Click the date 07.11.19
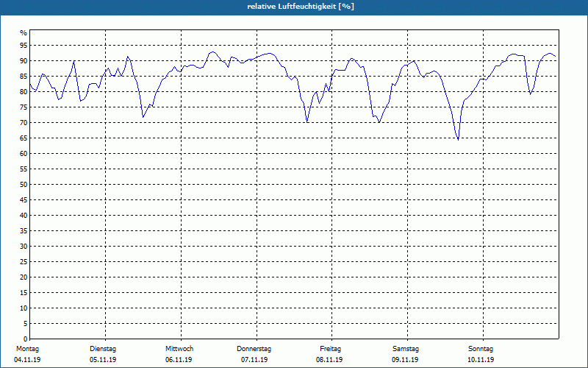The width and height of the screenshot is (588, 368). (x=254, y=360)
